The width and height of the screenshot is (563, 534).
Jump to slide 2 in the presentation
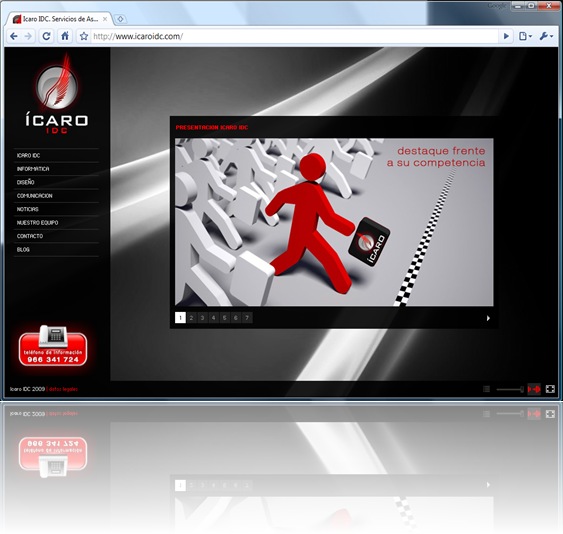191,317
